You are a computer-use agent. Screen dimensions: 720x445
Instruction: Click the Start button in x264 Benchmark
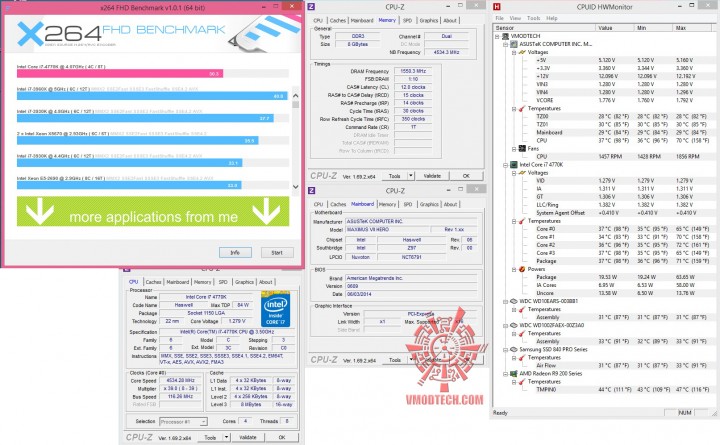tap(277, 253)
